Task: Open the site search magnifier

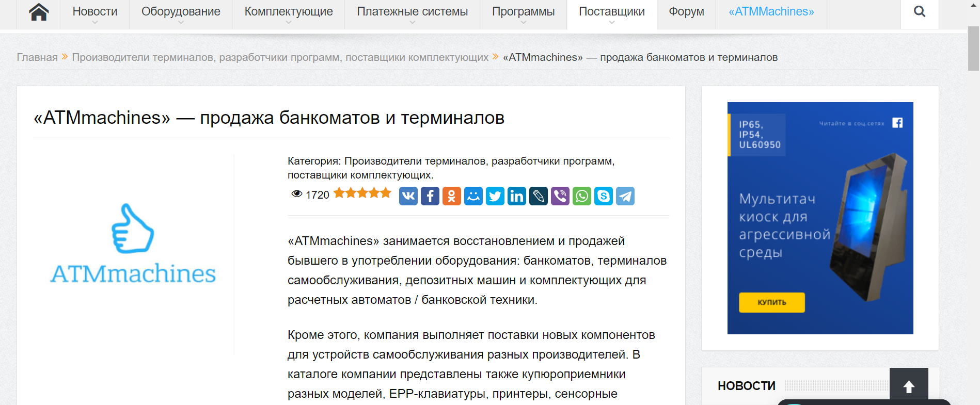Action: (920, 12)
